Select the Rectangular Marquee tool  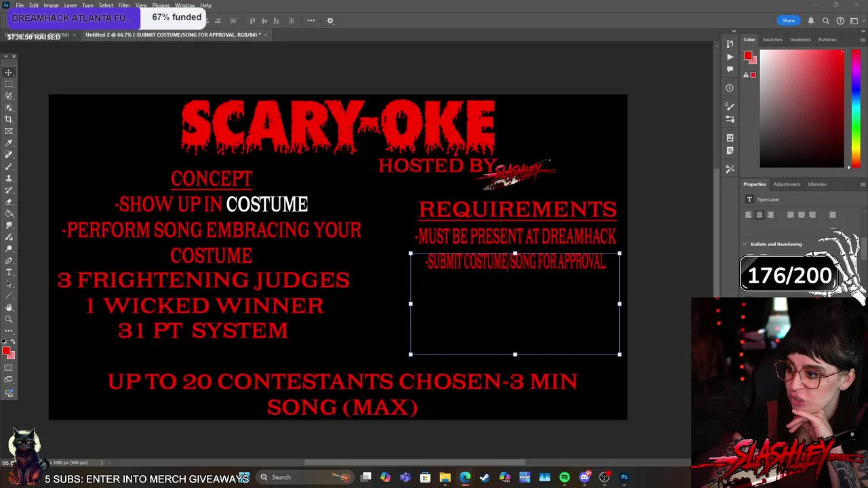(9, 84)
